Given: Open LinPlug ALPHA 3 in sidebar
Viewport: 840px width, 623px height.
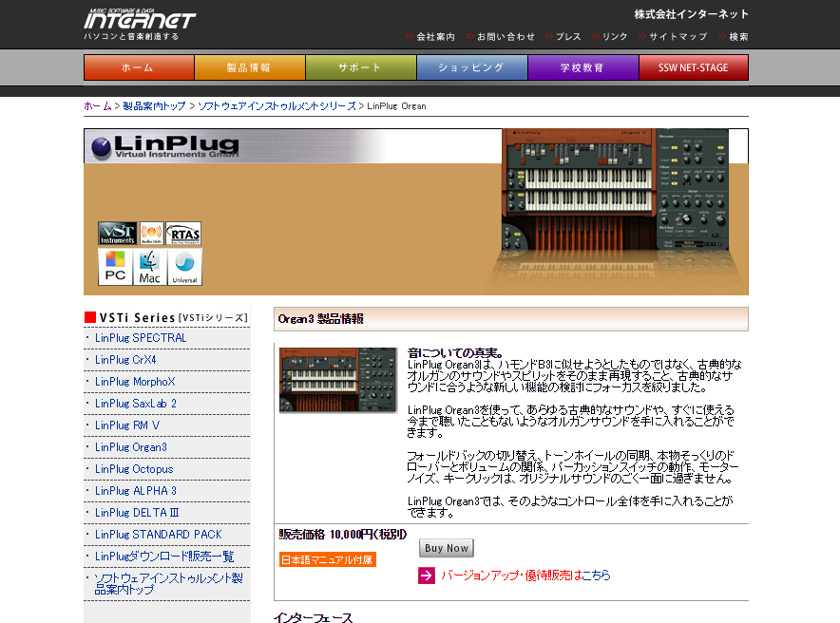Looking at the screenshot, I should pos(136,491).
